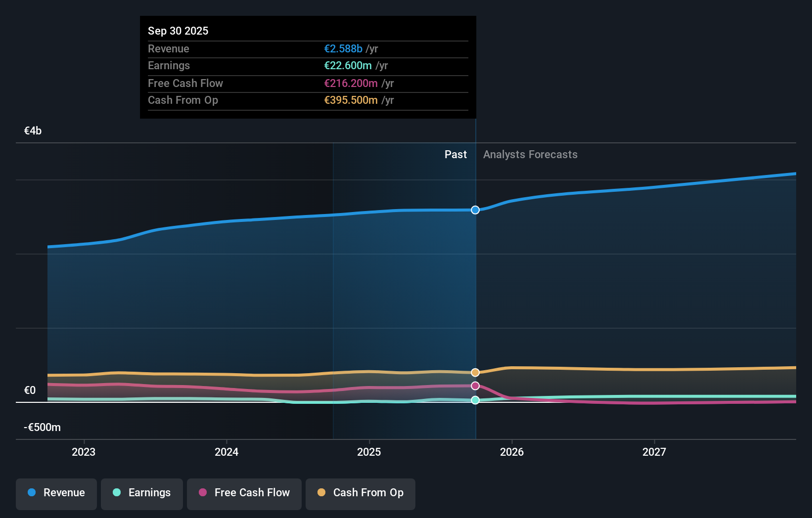Screen dimensions: 812x518
Task: Click the 2026 year label on the x-axis
Action: 512,452
